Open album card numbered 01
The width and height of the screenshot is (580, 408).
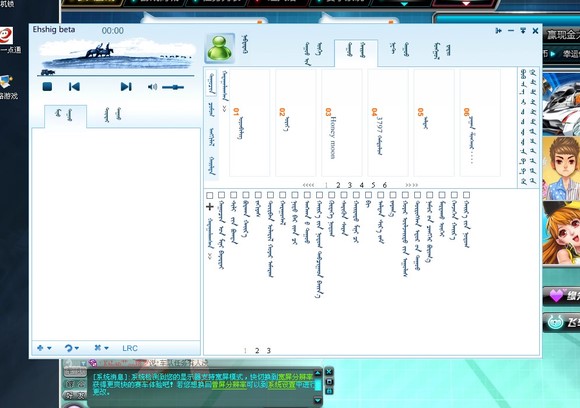(x=250, y=123)
